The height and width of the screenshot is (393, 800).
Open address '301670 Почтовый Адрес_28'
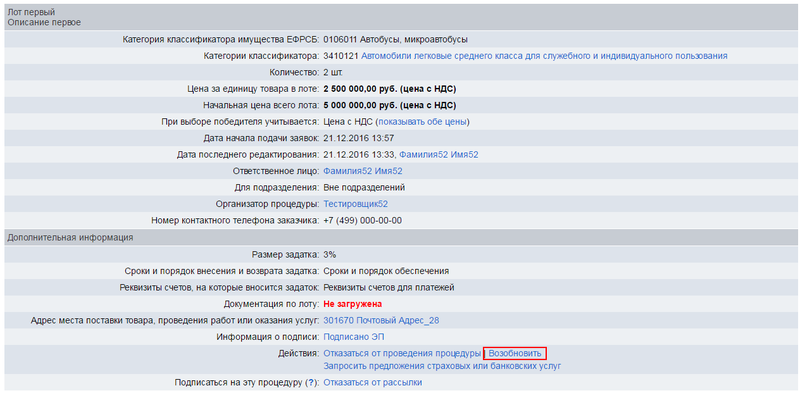381,321
